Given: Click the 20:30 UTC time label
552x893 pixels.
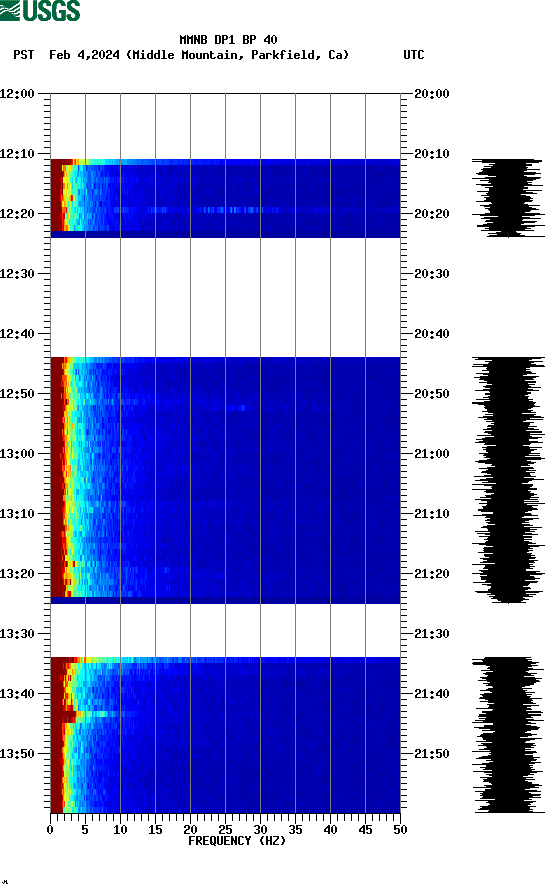Looking at the screenshot, I should point(432,274).
